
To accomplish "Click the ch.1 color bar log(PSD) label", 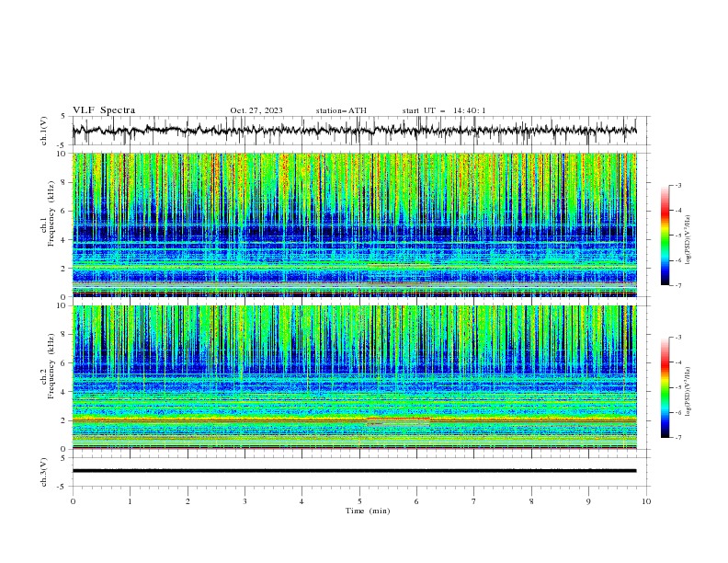I will coord(688,240).
